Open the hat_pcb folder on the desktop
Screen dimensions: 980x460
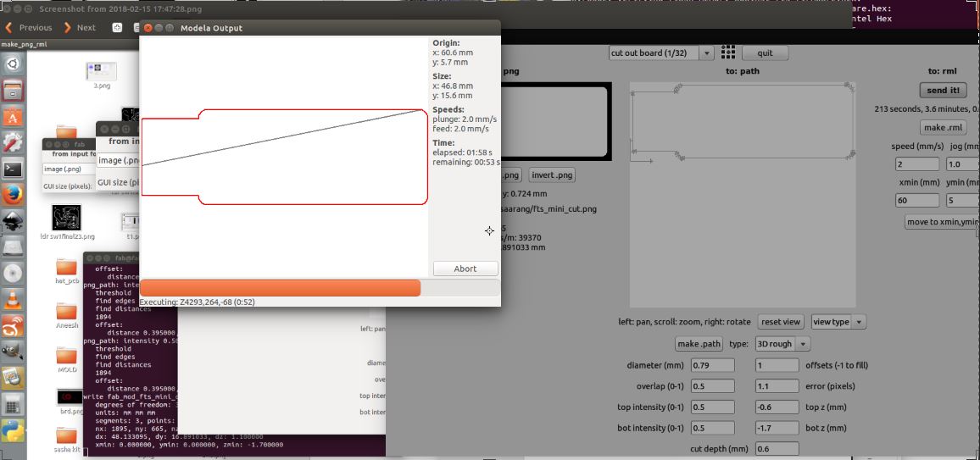(66, 268)
